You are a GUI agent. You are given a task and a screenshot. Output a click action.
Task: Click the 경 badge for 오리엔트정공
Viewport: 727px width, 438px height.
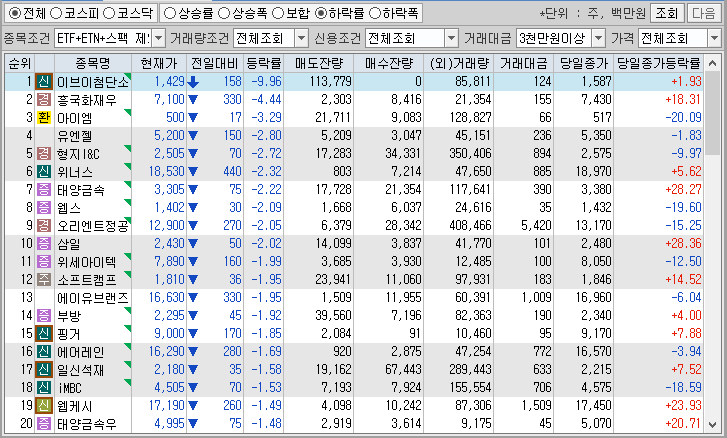(44, 226)
